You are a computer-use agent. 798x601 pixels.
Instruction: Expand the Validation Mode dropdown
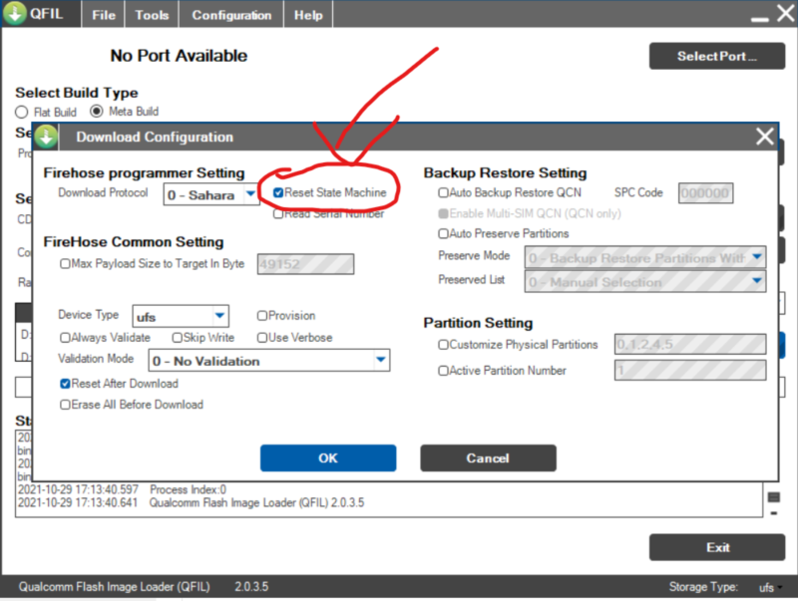380,360
